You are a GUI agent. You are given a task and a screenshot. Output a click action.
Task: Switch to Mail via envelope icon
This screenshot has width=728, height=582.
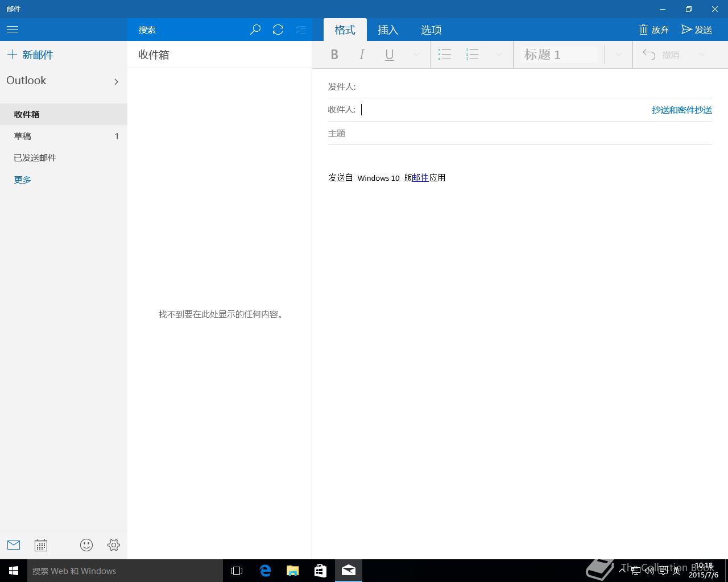[14, 545]
